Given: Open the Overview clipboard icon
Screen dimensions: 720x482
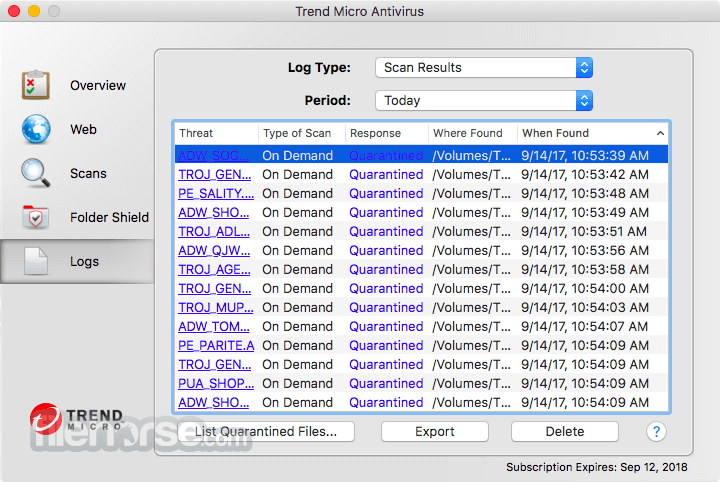Looking at the screenshot, I should pos(35,85).
